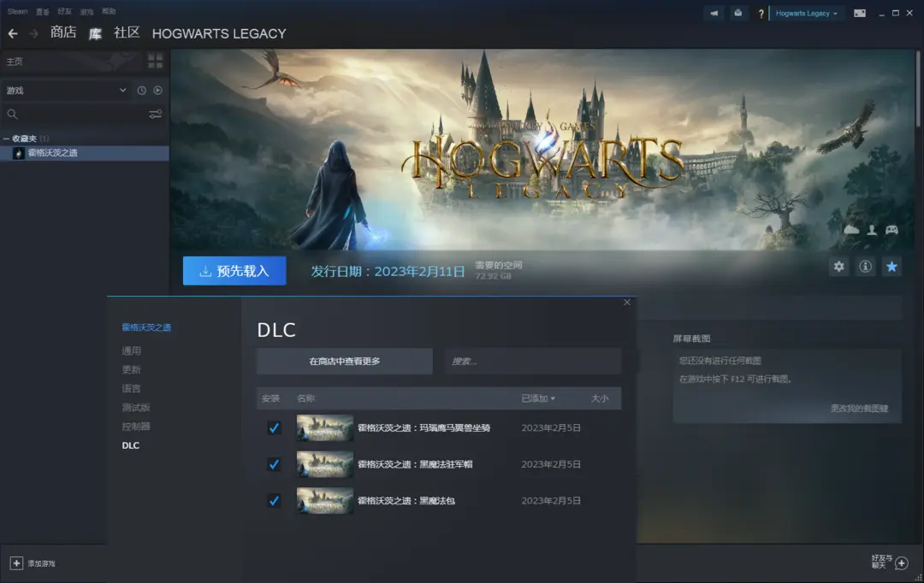The width and height of the screenshot is (924, 583).
Task: Click 霍格沃茨之遗 title in properties sidebar
Action: pyautogui.click(x=146, y=327)
